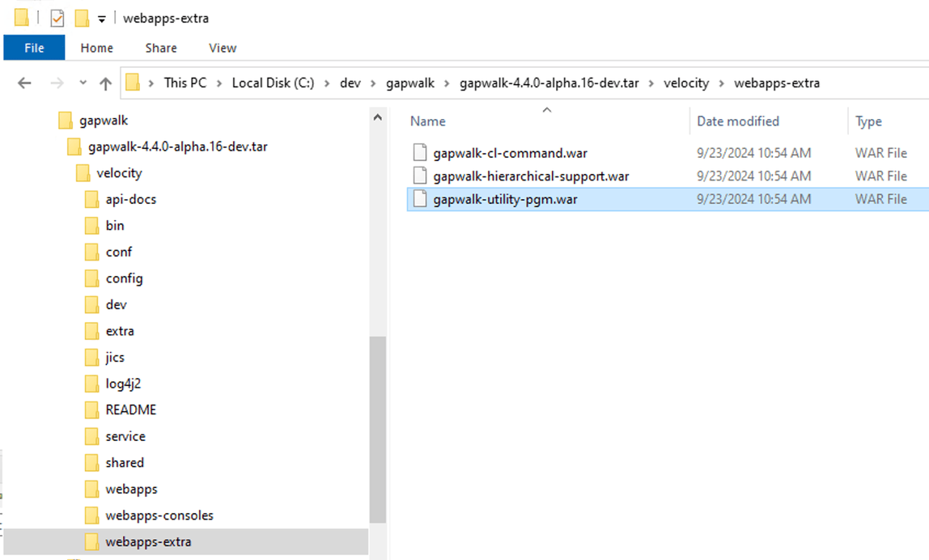Click the webapps-consoles folder icon
This screenshot has height=560, width=929.
pos(91,515)
